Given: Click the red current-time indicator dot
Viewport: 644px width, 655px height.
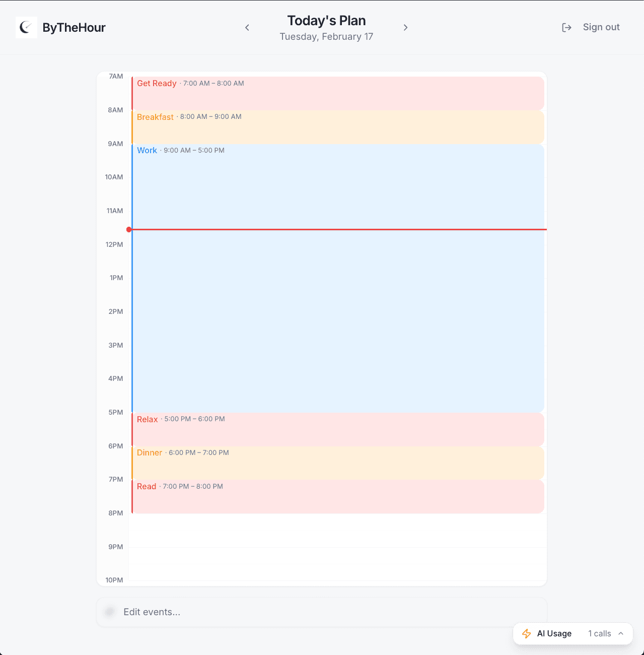Looking at the screenshot, I should click(129, 229).
